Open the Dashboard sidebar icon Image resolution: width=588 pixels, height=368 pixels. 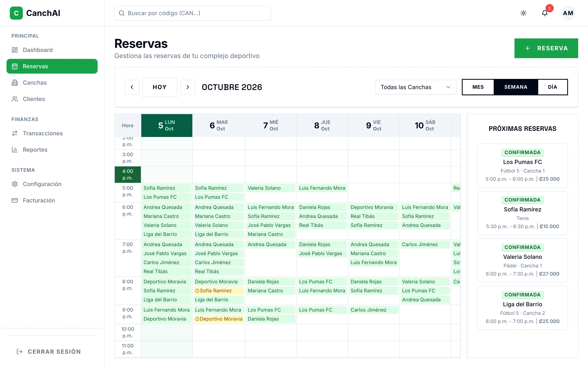(x=15, y=50)
